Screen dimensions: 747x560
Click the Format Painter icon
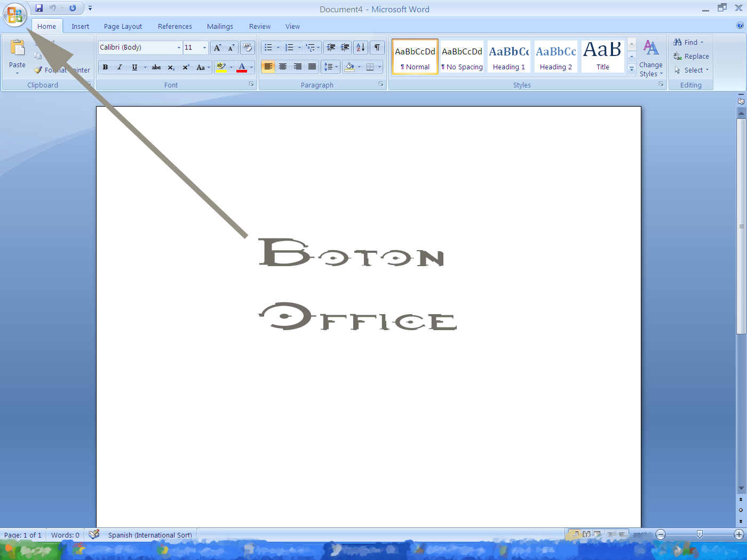click(x=37, y=70)
